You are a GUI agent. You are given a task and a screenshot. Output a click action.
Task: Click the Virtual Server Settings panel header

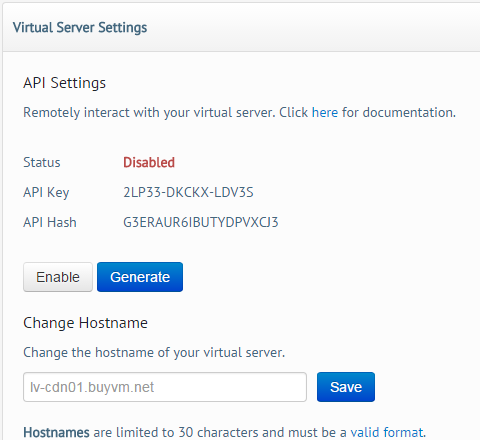pyautogui.click(x=241, y=27)
